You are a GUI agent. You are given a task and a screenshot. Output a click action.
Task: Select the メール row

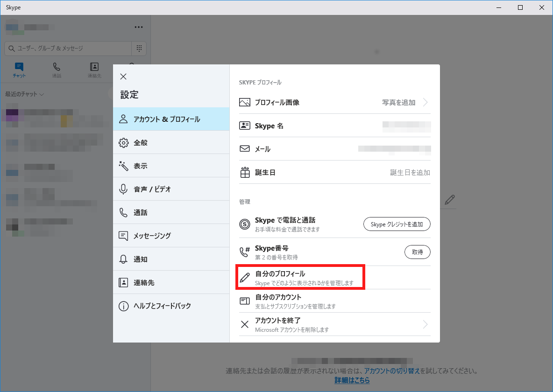pyautogui.click(x=335, y=149)
